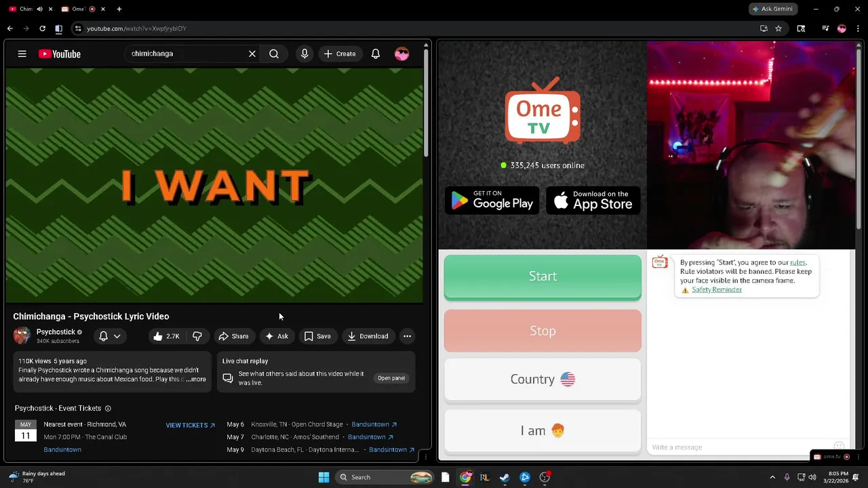Show hidden system tray icons chevron
The height and width of the screenshot is (488, 868).
tap(772, 477)
